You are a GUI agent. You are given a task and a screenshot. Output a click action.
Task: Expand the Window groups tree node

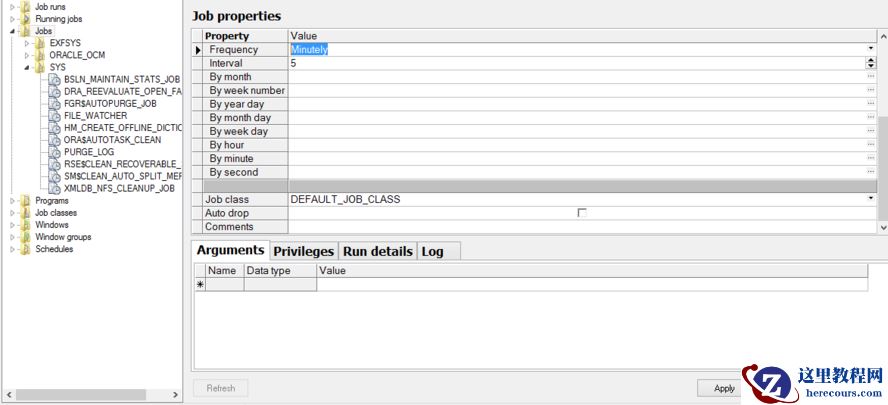pos(12,237)
